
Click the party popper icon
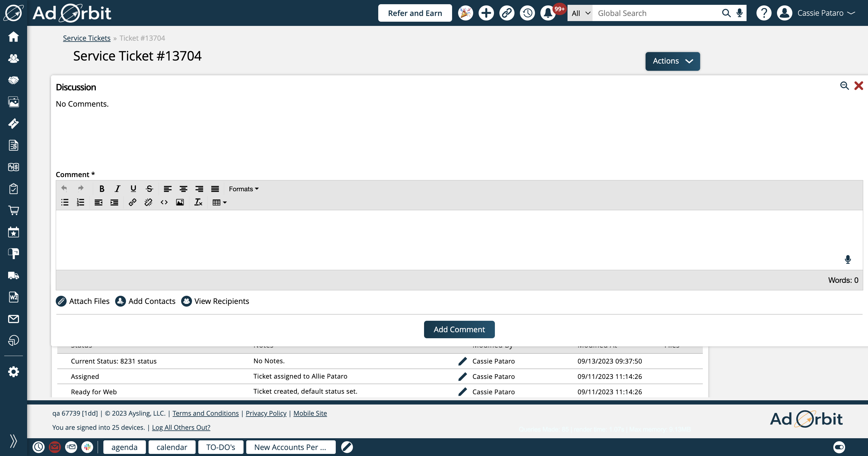[466, 13]
